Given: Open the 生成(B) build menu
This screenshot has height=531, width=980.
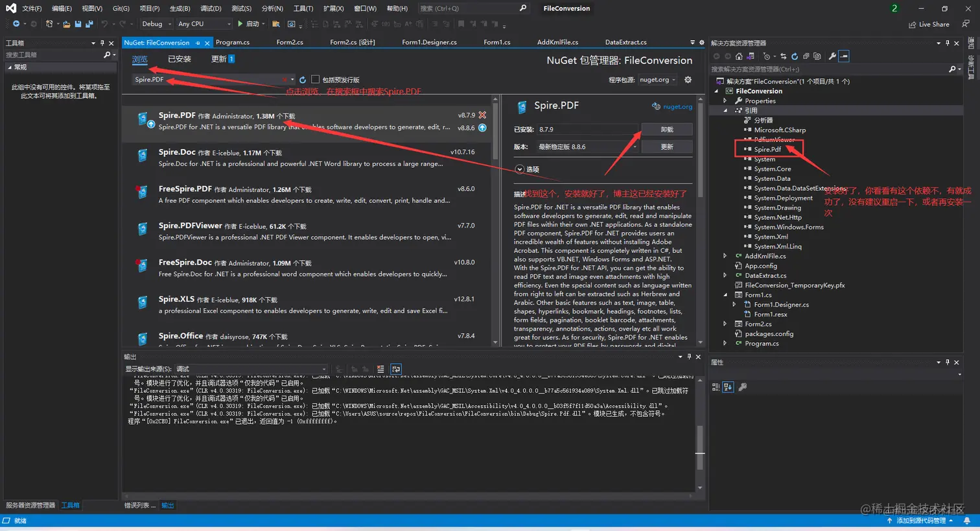Looking at the screenshot, I should pyautogui.click(x=180, y=8).
